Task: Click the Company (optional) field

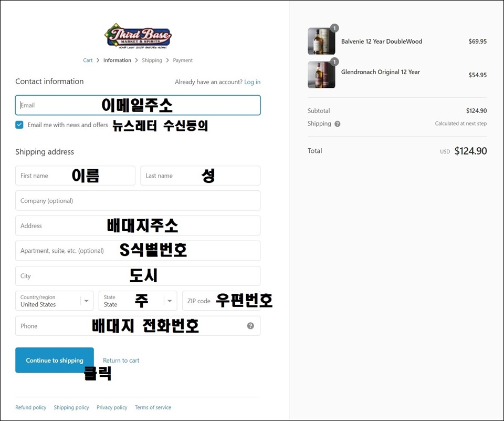Action: coord(138,201)
